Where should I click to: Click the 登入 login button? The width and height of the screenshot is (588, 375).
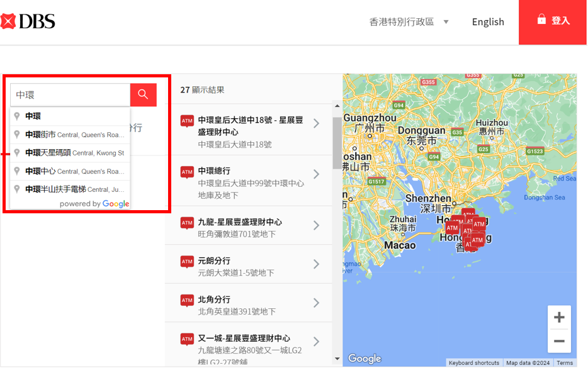pyautogui.click(x=553, y=21)
